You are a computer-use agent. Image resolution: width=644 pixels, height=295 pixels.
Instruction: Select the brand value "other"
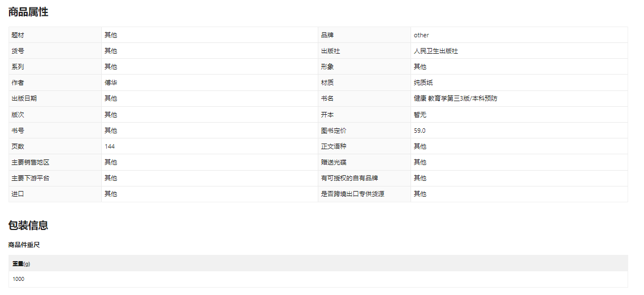point(421,35)
